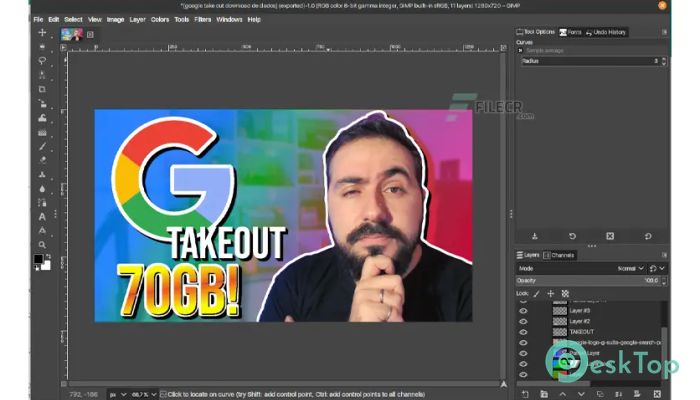Open the File menu
700x400 pixels.
[x=38, y=20]
